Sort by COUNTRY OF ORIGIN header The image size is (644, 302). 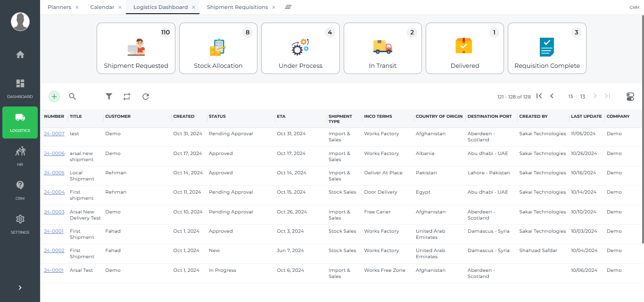[439, 116]
